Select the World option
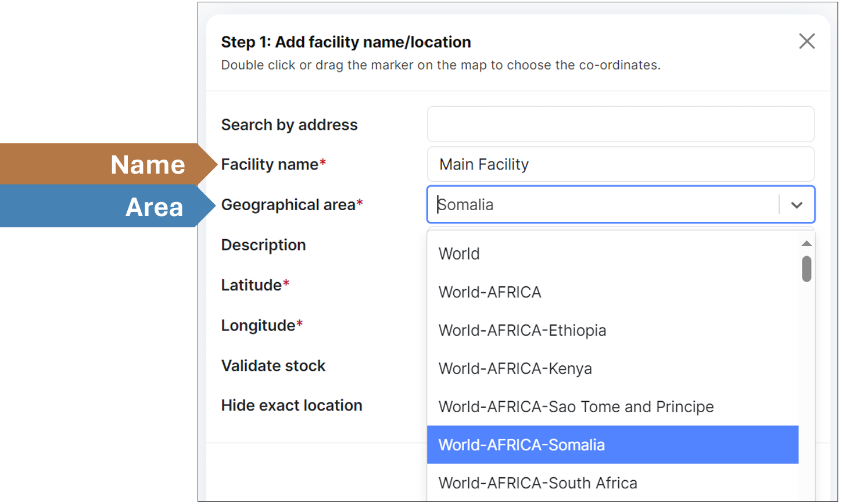Screen dimensions: 846x504 [x=459, y=254]
